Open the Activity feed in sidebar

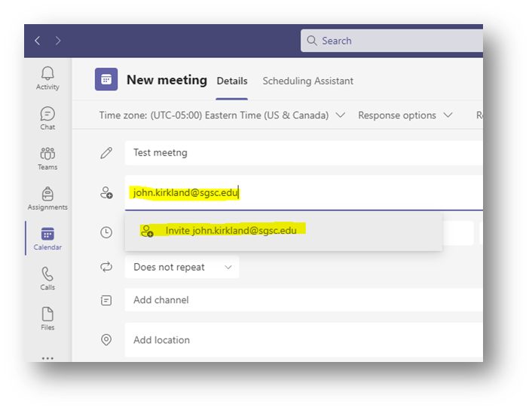coord(47,78)
